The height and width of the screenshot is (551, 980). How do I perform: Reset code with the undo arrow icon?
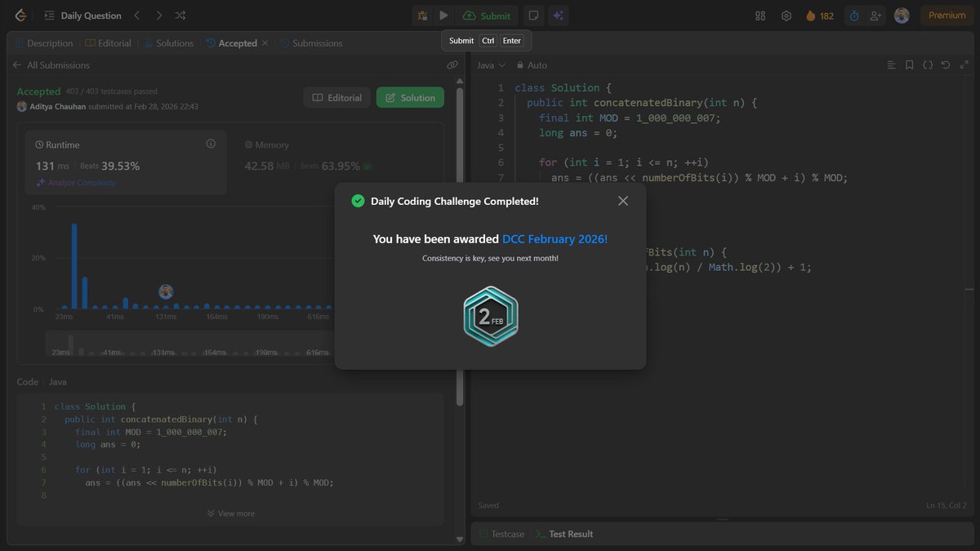point(946,65)
